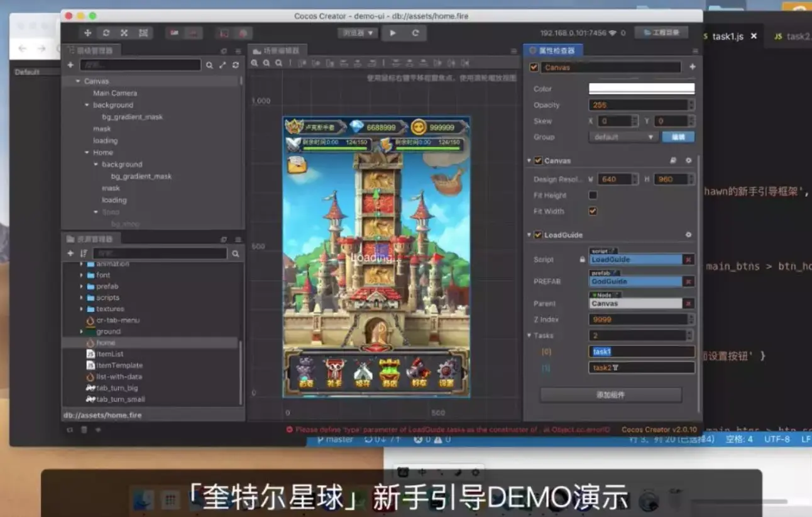Click the Z Index 9999 field
Screen dimensions: 812x517
pyautogui.click(x=639, y=320)
